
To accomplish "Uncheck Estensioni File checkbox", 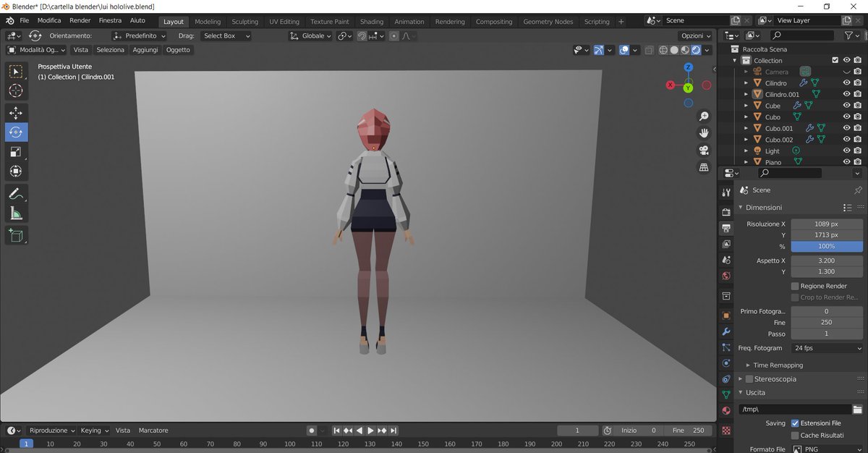I will coord(795,423).
